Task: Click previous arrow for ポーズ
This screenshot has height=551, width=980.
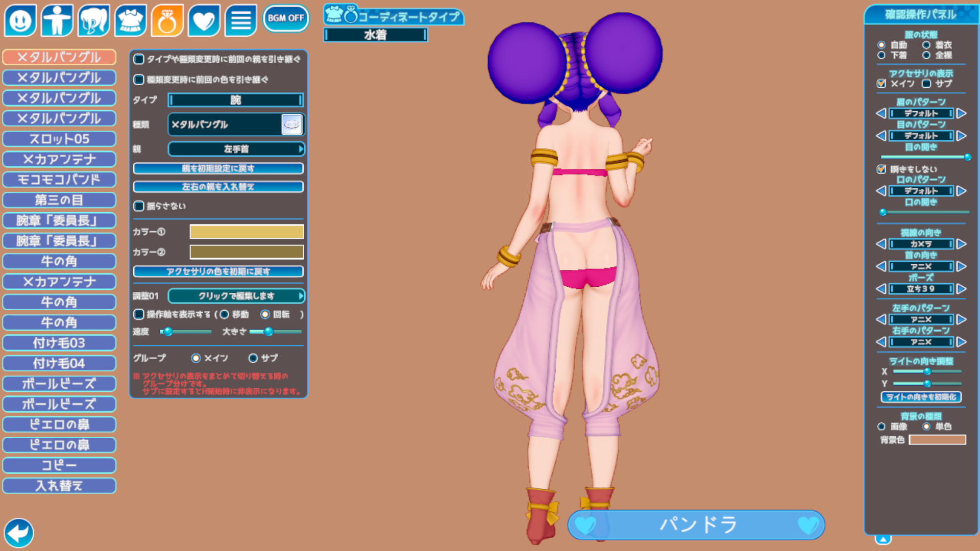Action: pyautogui.click(x=881, y=289)
